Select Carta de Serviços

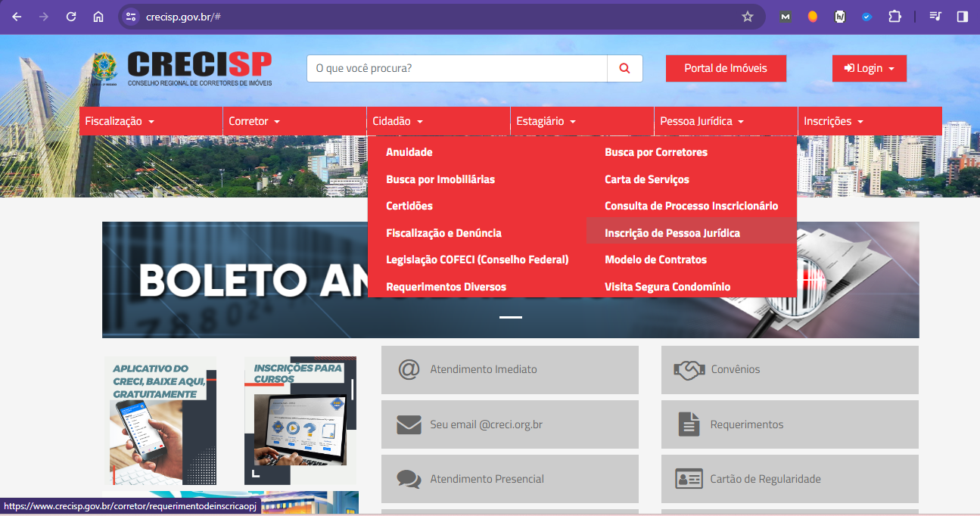[x=647, y=179]
